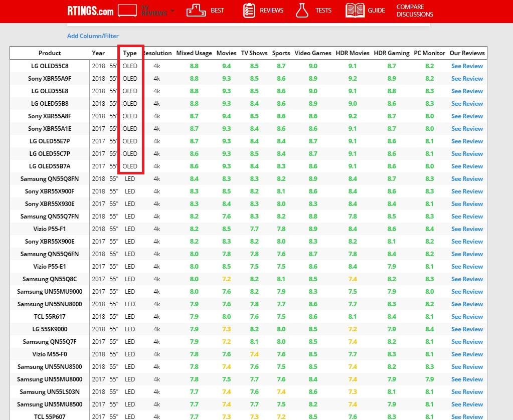Open the TV Reviews dropdown arrow

tap(173, 11)
